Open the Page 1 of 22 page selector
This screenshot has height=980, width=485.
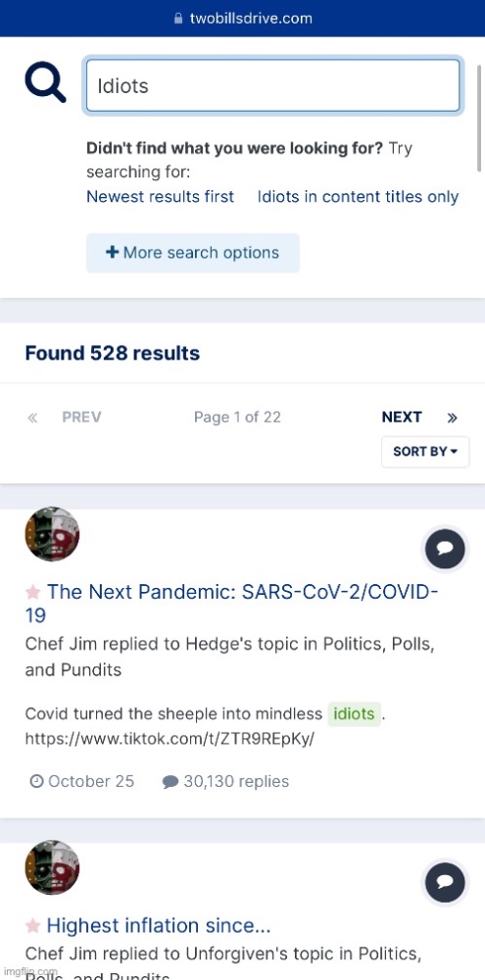click(x=237, y=417)
